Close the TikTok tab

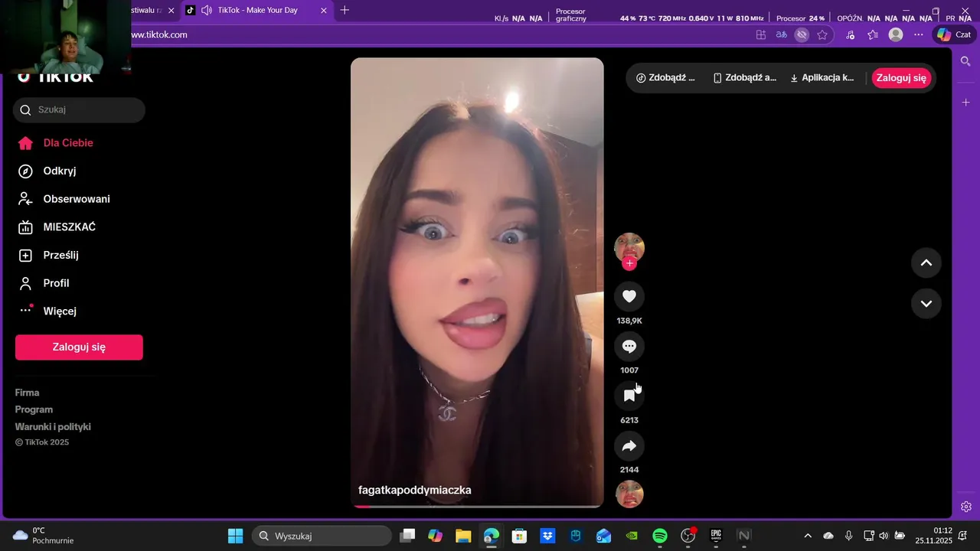click(324, 10)
